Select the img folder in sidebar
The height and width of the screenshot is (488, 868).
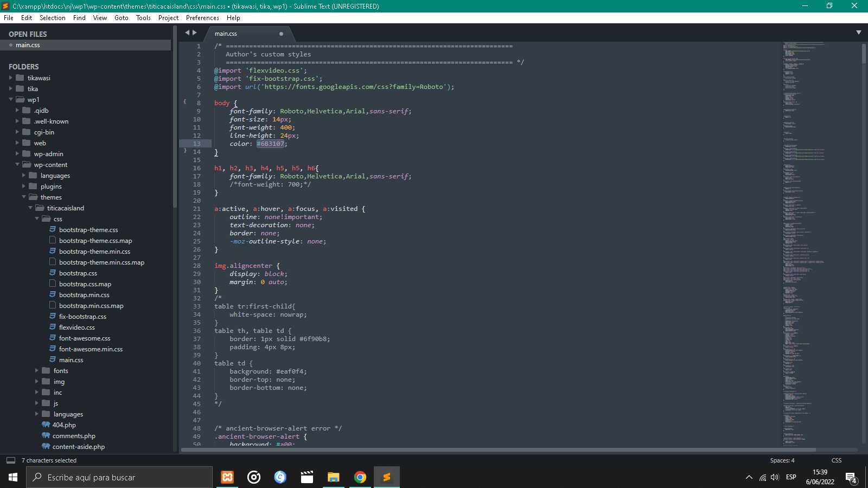click(x=59, y=382)
